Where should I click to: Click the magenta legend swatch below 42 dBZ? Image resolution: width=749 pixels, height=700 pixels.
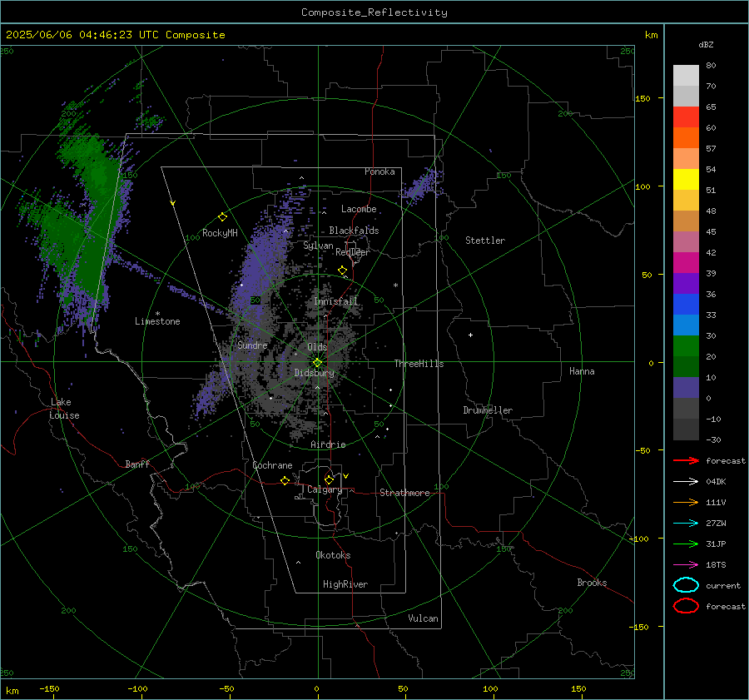686,263
